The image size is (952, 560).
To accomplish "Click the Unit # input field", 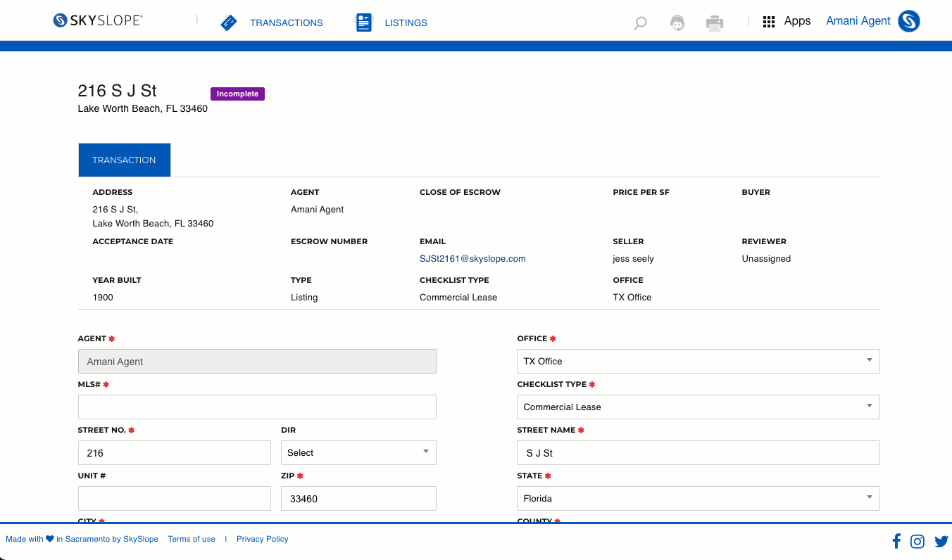I will [x=175, y=498].
